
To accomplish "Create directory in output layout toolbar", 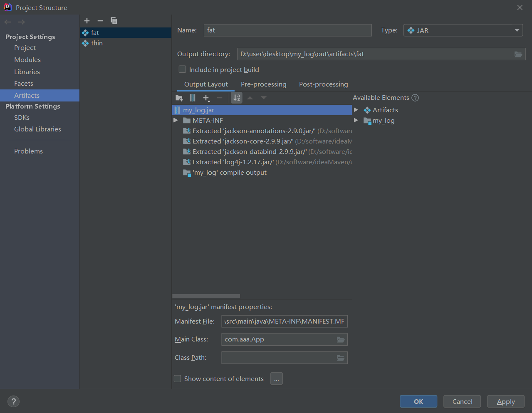I will click(179, 98).
